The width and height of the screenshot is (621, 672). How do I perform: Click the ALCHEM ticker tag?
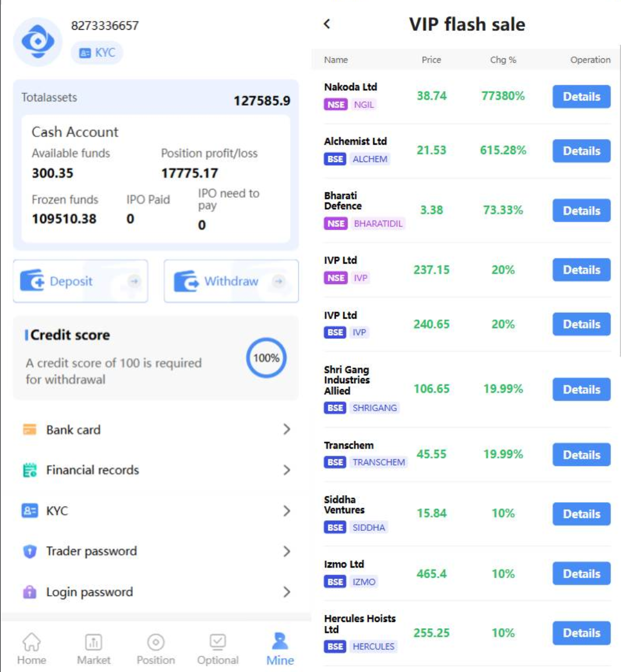pos(370,159)
